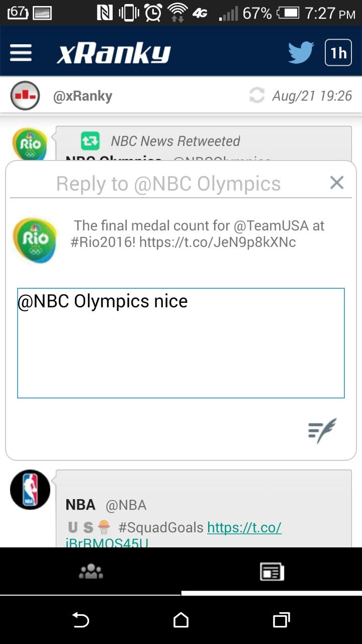The width and height of the screenshot is (362, 644).
Task: Tap the reply text box
Action: (x=181, y=343)
